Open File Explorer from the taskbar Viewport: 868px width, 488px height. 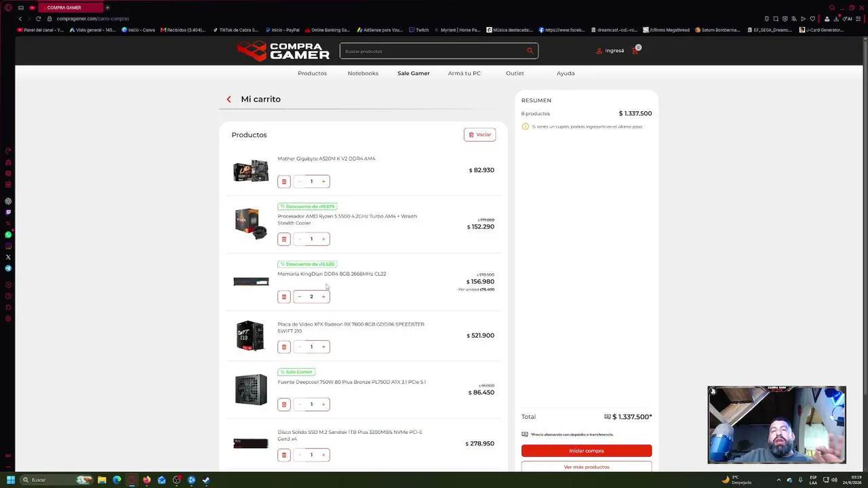click(x=102, y=480)
